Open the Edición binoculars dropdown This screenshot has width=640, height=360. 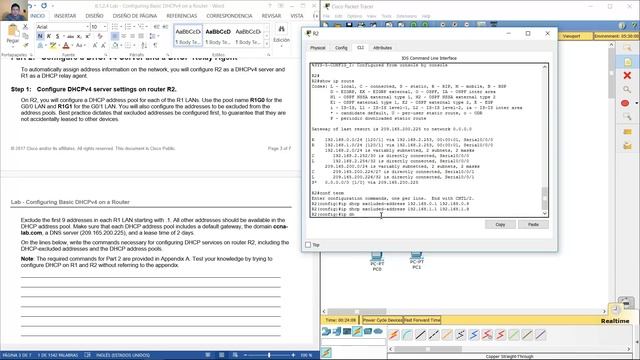tap(281, 35)
